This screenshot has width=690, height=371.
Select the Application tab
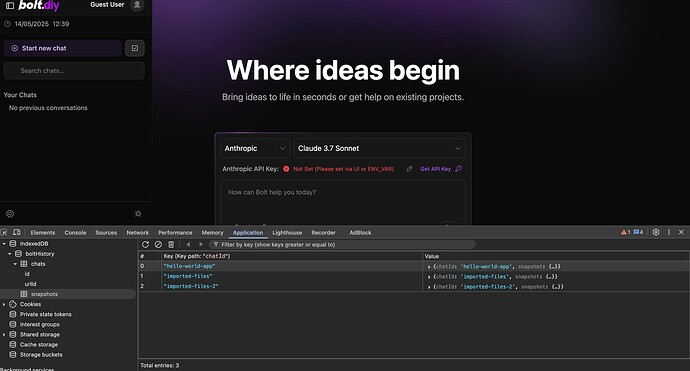[x=248, y=232]
